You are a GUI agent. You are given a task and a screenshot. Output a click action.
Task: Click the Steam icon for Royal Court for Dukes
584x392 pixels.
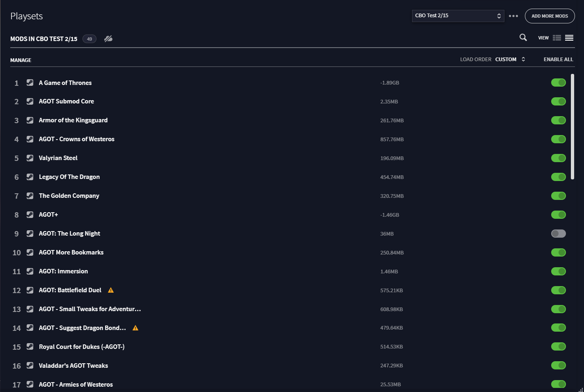point(30,346)
